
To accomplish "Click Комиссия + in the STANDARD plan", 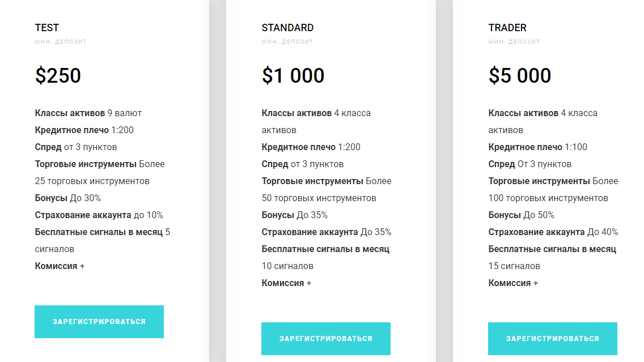I will coord(286,282).
